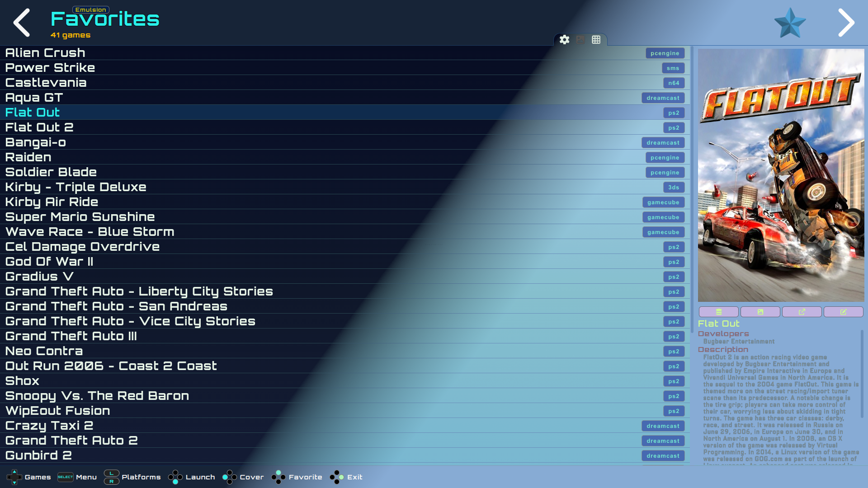This screenshot has width=868, height=488.
Task: Click the Launch control hint
Action: 192,477
